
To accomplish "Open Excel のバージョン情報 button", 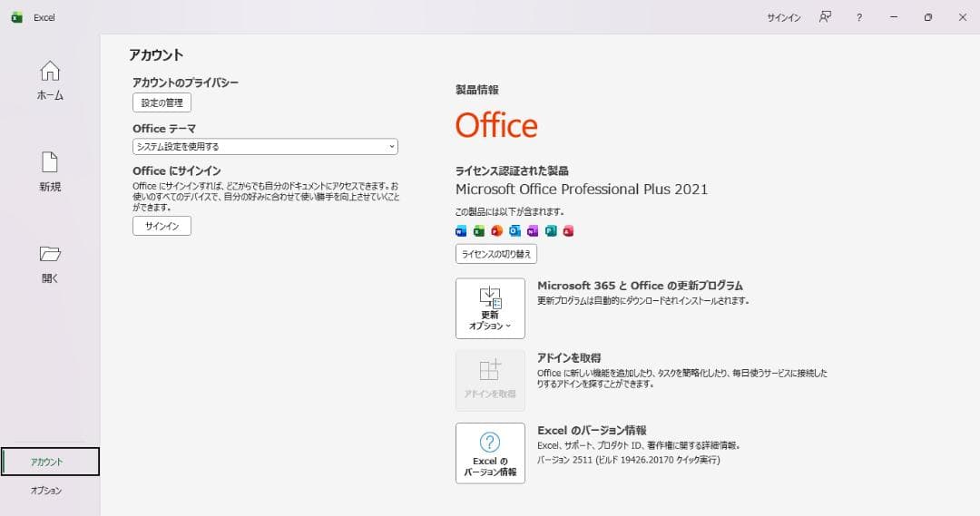I will (x=490, y=453).
